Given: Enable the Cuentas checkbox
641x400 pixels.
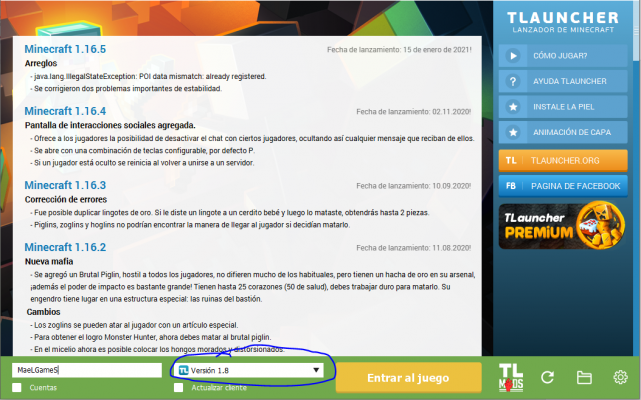Looking at the screenshot, I should (x=17, y=387).
